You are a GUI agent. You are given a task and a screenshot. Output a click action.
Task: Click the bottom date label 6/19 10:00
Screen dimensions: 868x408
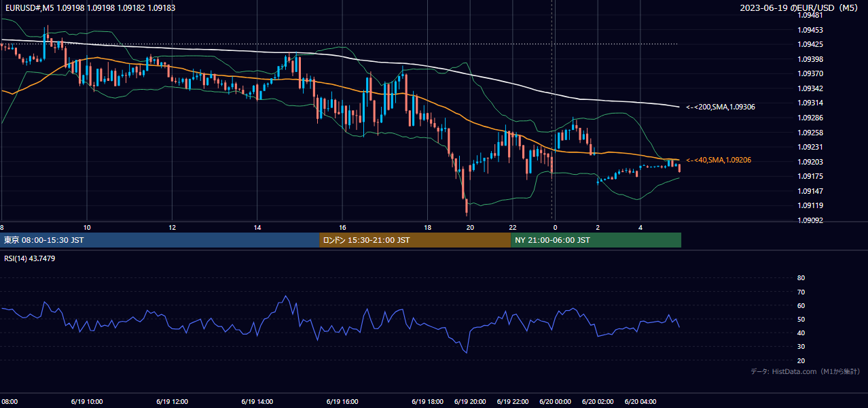(86, 402)
